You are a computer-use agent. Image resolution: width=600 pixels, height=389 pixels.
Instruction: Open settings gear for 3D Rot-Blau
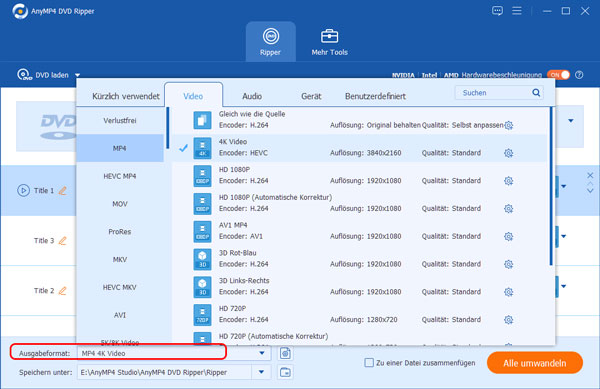click(x=509, y=264)
